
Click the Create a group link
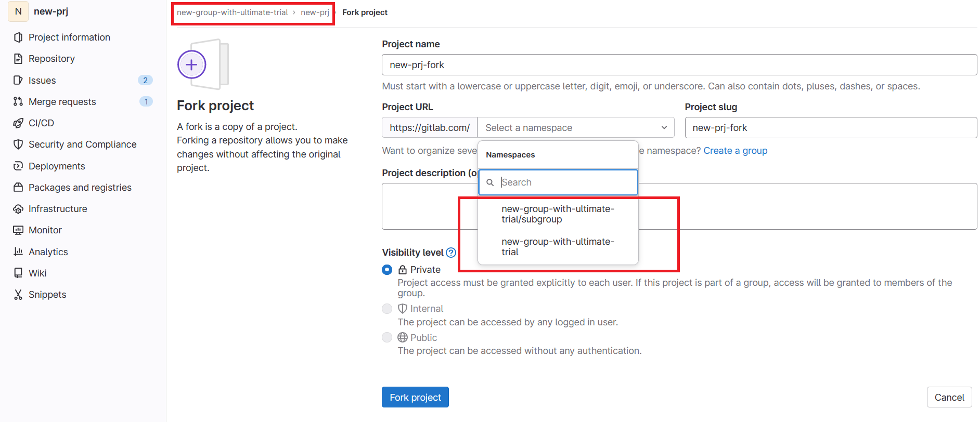pos(735,151)
